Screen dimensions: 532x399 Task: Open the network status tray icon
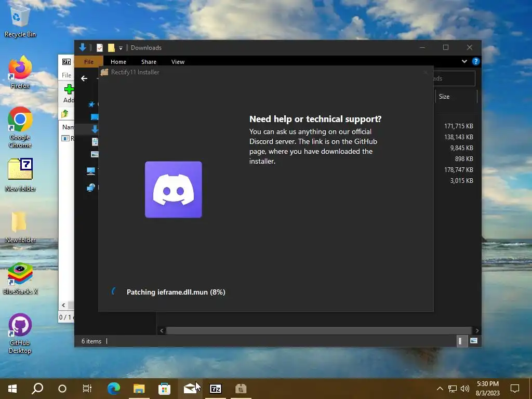(x=453, y=389)
